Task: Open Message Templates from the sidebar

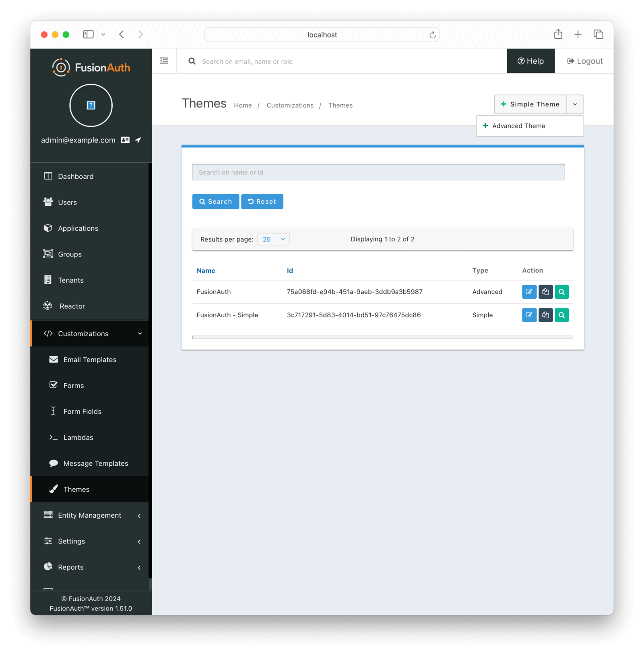Action: (95, 463)
